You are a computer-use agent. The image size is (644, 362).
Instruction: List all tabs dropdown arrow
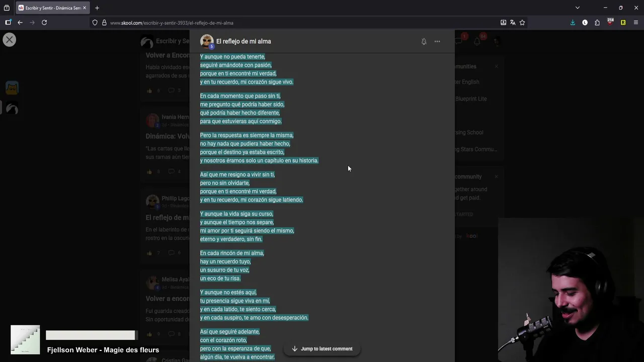click(578, 8)
